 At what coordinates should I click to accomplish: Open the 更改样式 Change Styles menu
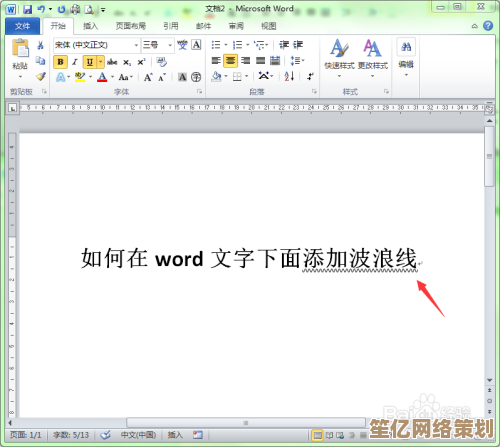[373, 58]
